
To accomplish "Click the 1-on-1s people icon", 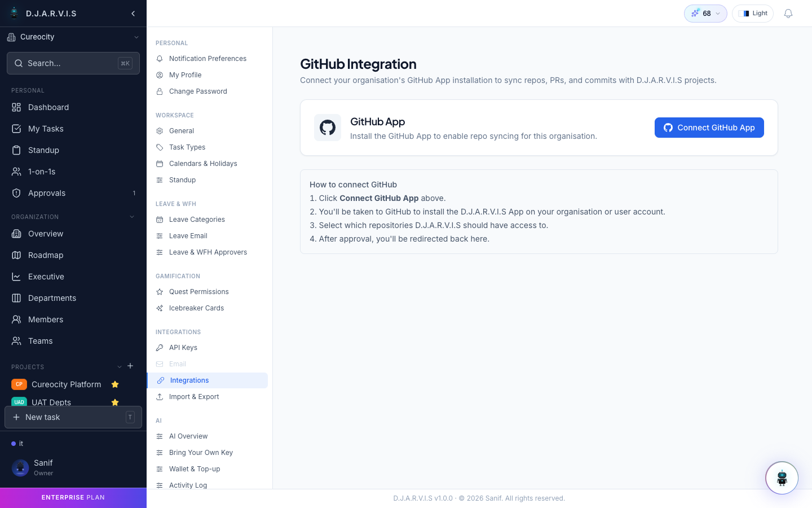I will [16, 172].
